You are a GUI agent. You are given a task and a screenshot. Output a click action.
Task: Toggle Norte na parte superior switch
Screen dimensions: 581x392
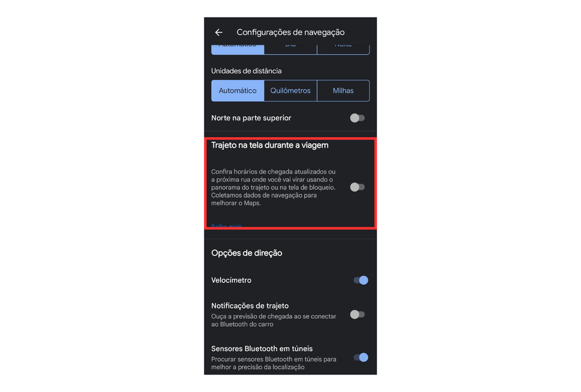click(x=357, y=118)
